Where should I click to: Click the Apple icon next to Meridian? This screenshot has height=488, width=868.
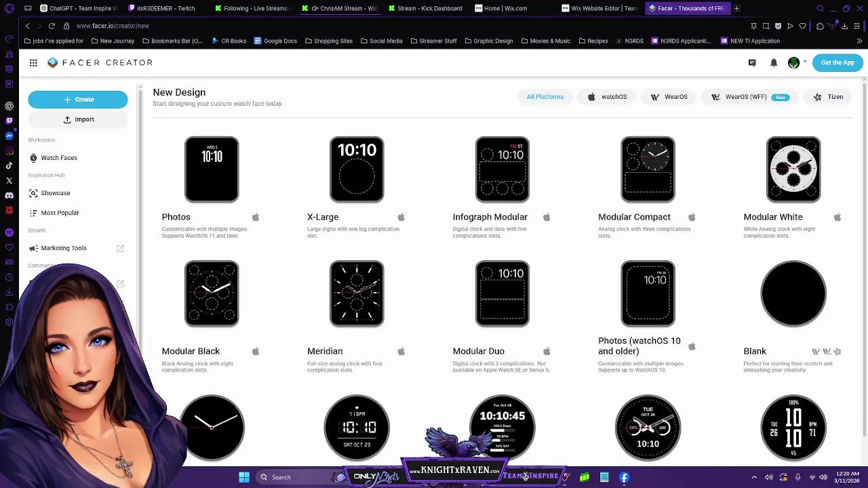click(x=401, y=351)
